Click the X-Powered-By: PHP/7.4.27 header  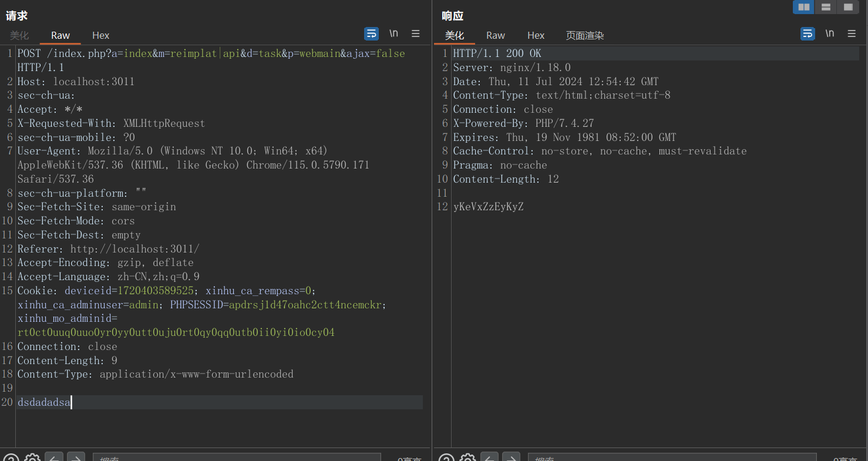tap(524, 123)
